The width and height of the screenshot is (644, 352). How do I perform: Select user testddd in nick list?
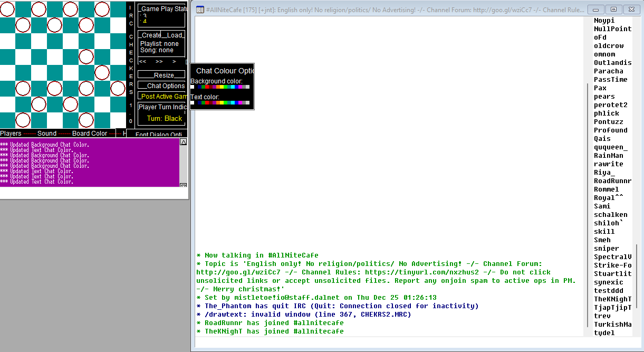[x=609, y=291]
